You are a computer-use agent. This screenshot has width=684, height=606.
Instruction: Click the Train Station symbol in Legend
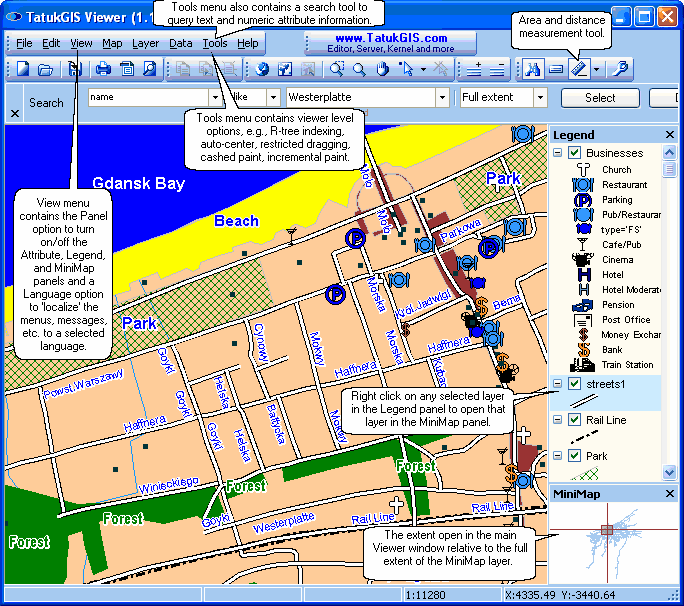coord(582,365)
